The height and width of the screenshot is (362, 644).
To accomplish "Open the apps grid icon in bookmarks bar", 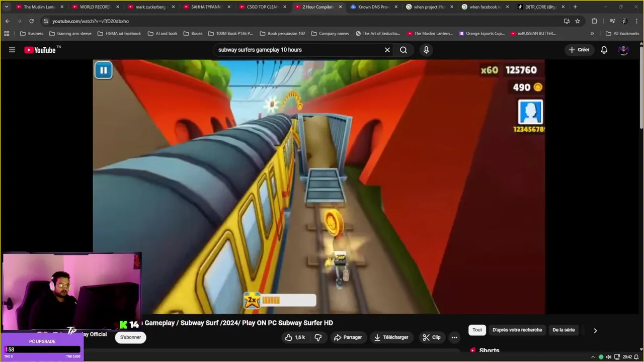I will click(7, 34).
